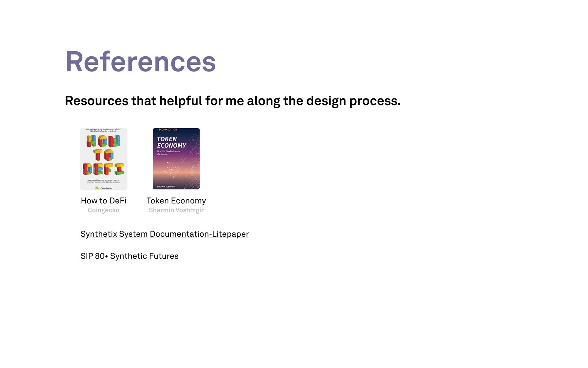Click the Coingecko author label

(x=104, y=210)
